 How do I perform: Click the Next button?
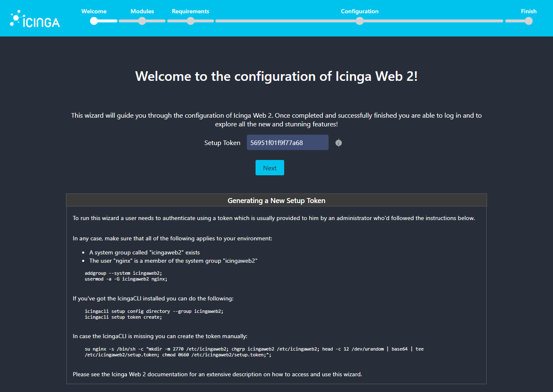point(270,168)
